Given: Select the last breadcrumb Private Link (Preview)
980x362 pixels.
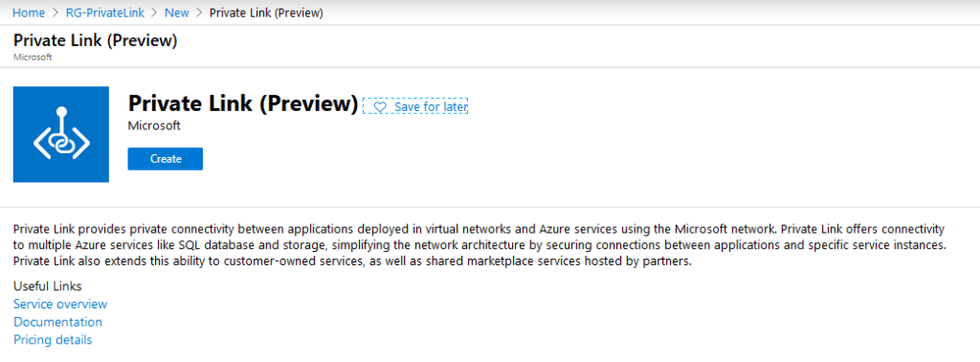Looking at the screenshot, I should [x=266, y=12].
